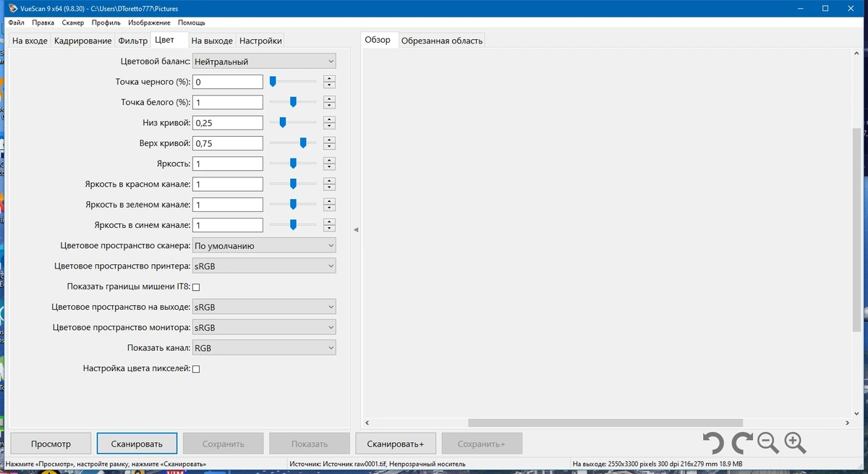Viewport: 868px width, 474px height.
Task: Click the Точка белого value field
Action: pos(228,103)
